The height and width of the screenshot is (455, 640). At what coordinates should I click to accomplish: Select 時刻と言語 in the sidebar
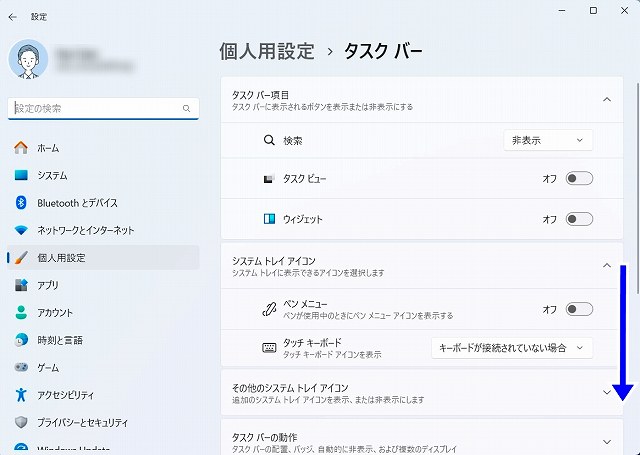pyautogui.click(x=59, y=339)
